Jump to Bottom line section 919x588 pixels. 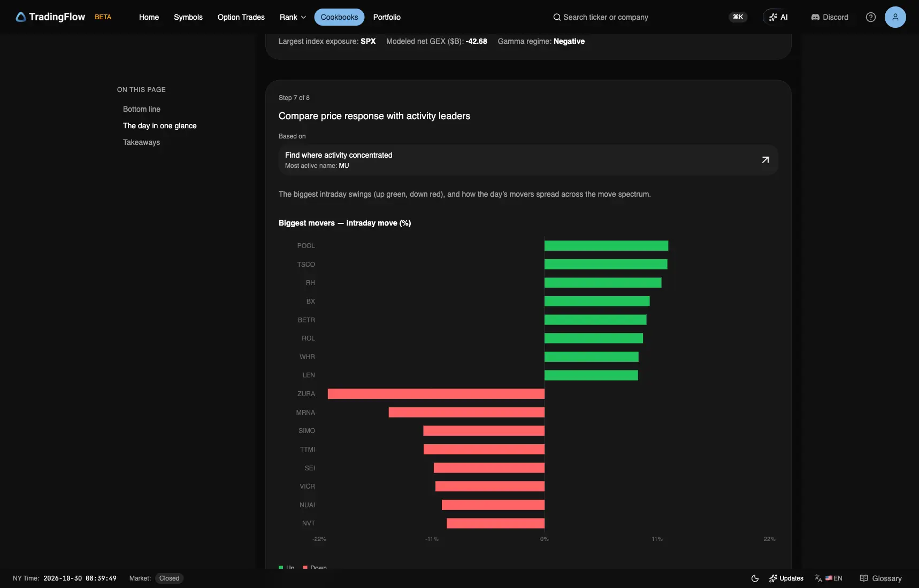pos(142,109)
